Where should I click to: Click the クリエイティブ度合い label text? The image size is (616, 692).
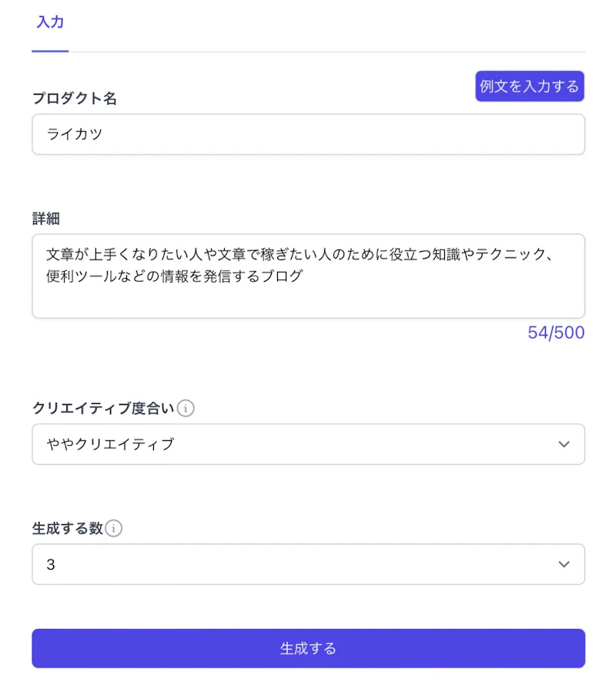pos(103,408)
